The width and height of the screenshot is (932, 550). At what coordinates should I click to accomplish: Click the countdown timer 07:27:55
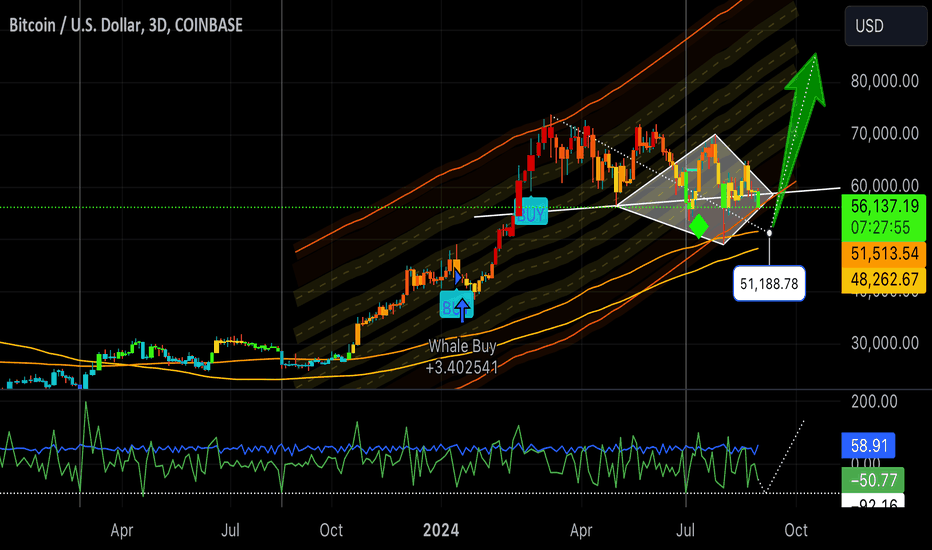(x=880, y=228)
